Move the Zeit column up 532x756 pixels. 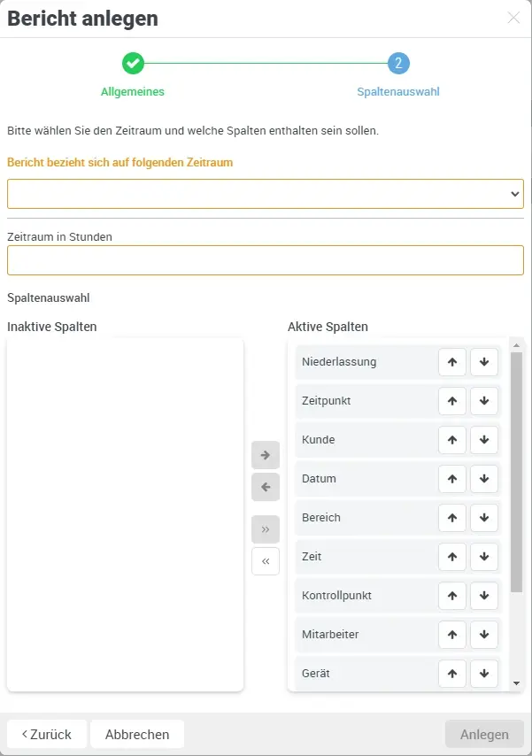click(452, 556)
